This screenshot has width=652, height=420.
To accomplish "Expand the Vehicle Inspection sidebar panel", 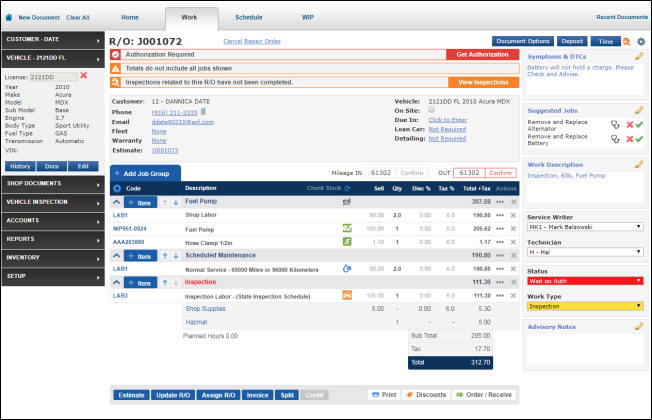I will [x=53, y=203].
